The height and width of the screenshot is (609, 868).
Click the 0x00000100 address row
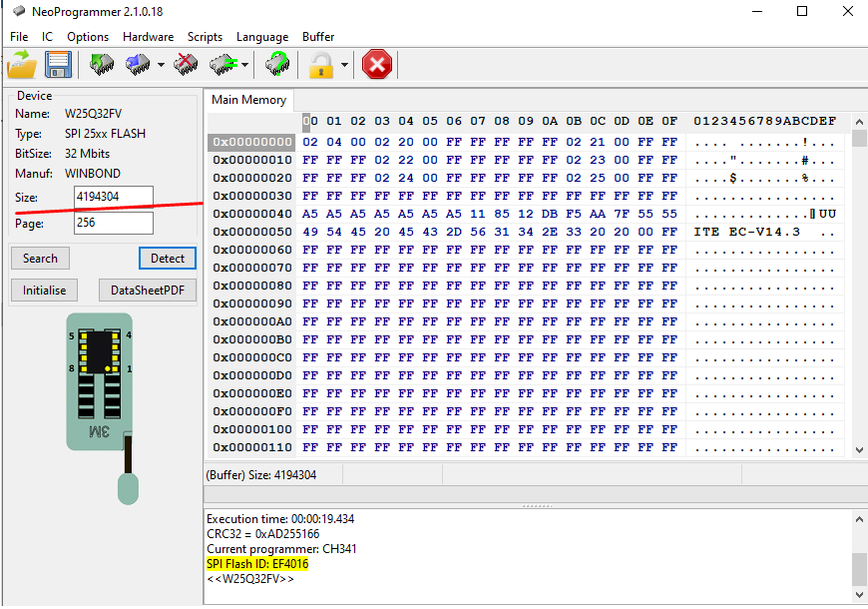[x=252, y=429]
